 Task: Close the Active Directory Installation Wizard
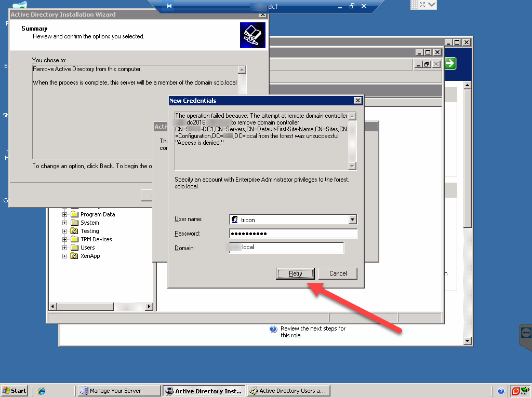[x=262, y=15]
